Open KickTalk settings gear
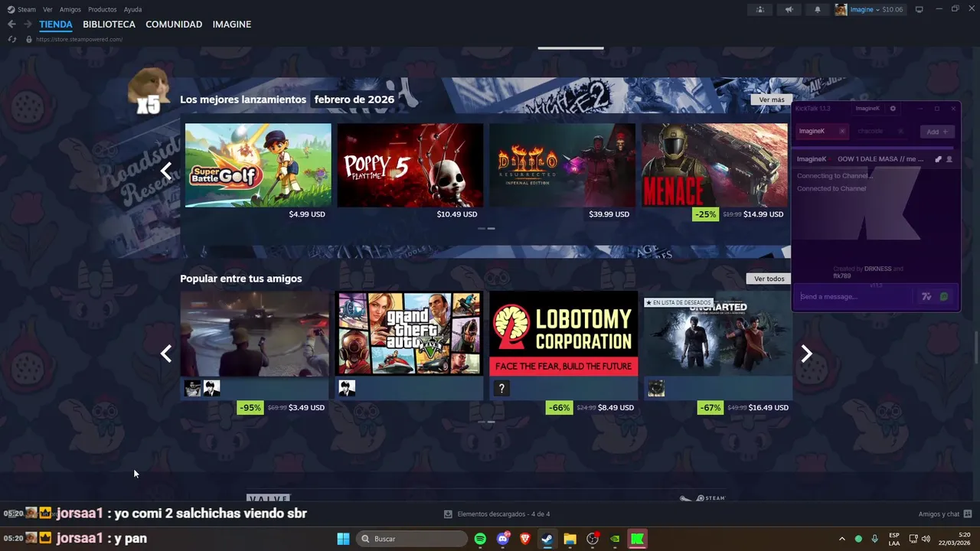 (893, 109)
